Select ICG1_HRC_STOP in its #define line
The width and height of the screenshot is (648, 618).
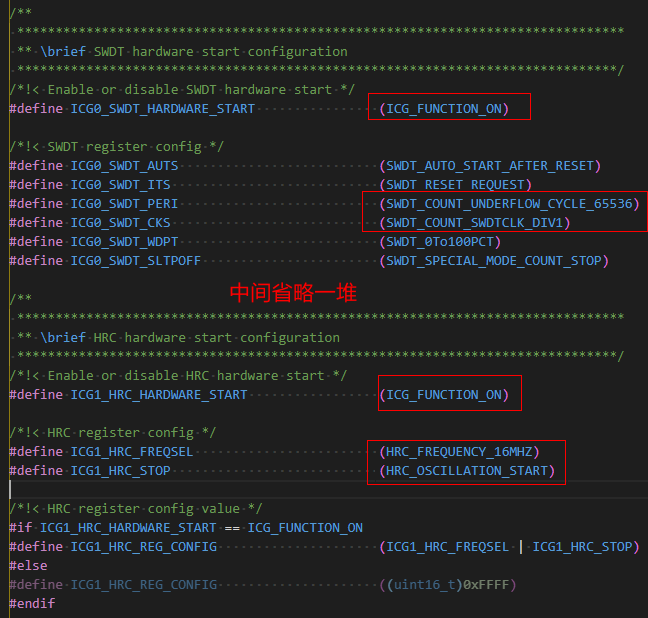click(120, 471)
